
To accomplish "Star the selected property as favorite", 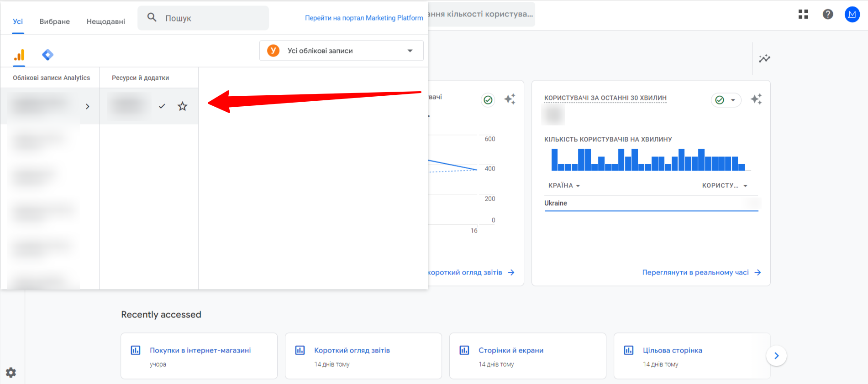I will 183,106.
